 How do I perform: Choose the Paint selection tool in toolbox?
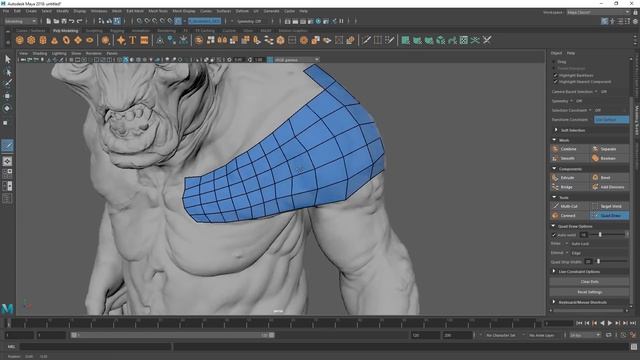click(x=7, y=84)
